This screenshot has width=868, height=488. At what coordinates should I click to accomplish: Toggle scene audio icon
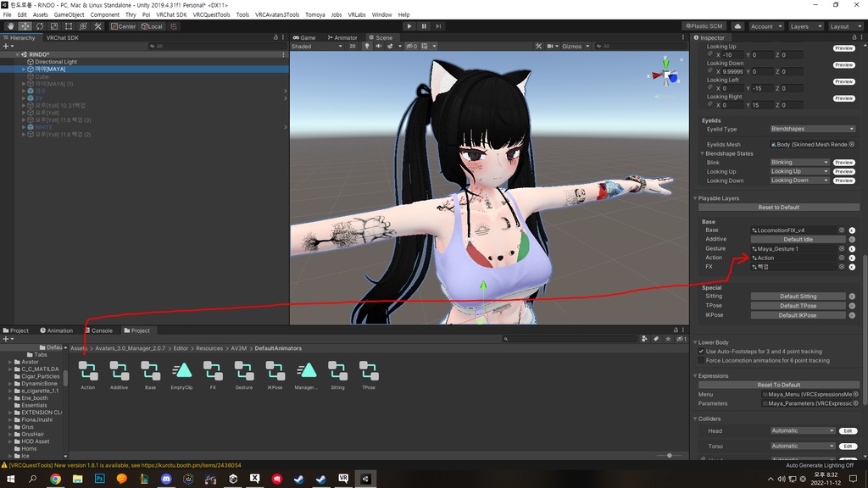tap(379, 46)
